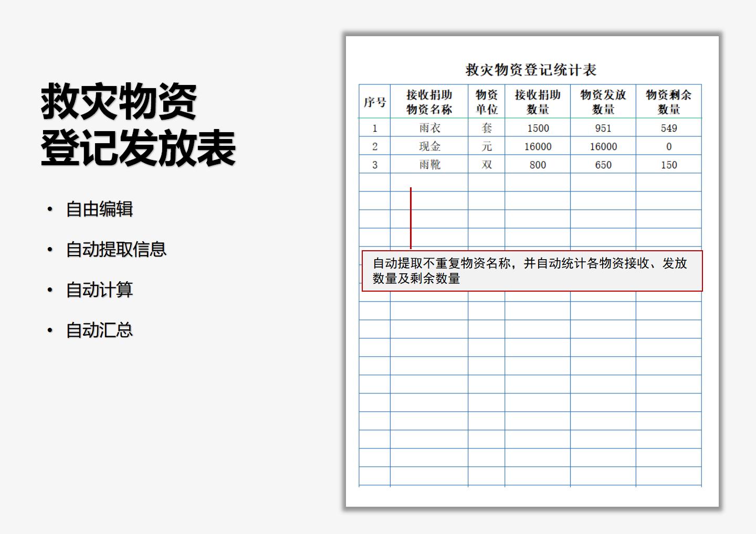Viewport: 756px width, 534px height.
Task: Click the 雨衣 cell in the table
Action: click(x=429, y=128)
